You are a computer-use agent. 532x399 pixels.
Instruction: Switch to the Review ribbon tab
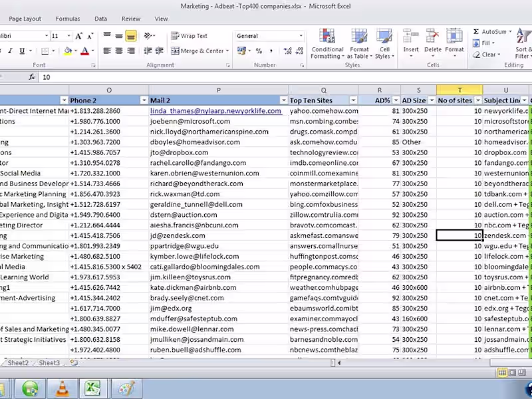click(130, 19)
